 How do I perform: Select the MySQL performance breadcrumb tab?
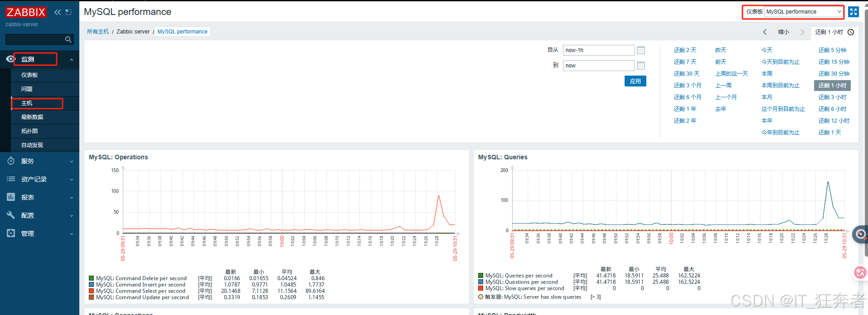(x=183, y=32)
